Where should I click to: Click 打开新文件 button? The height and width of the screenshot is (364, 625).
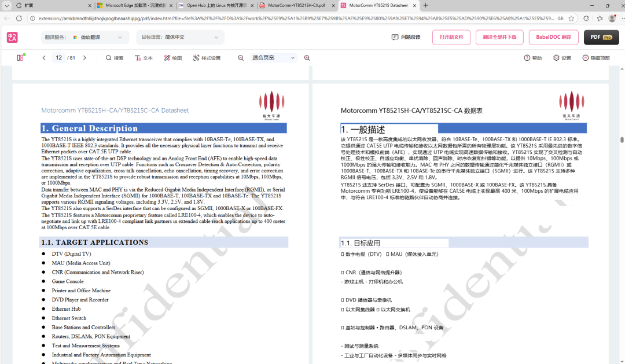pos(451,37)
